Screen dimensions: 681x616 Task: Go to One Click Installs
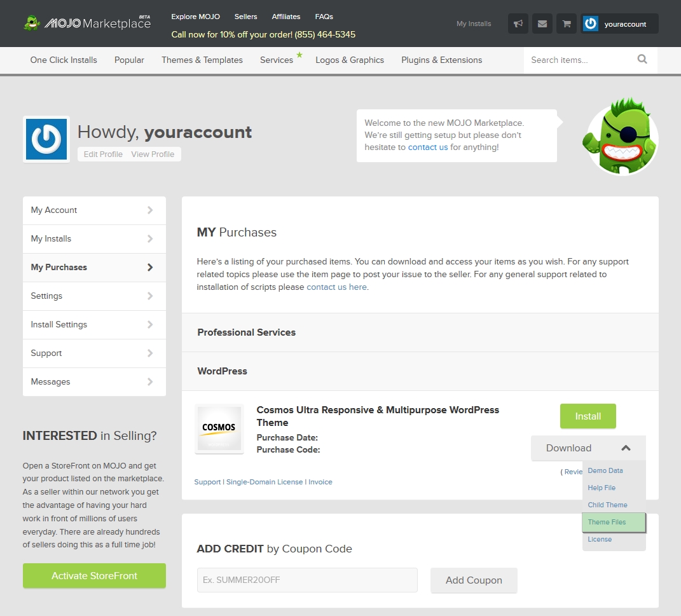(x=64, y=60)
